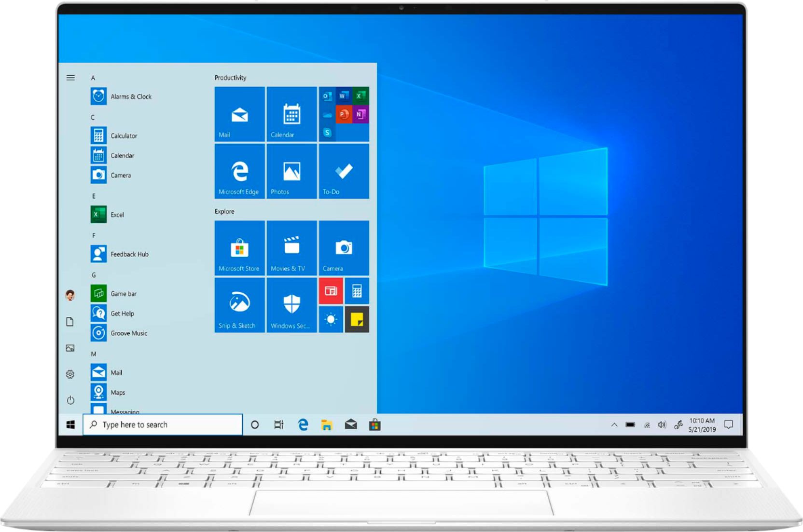Launch Microsoft Edge tile
Screen dimensions: 803x532
click(240, 171)
